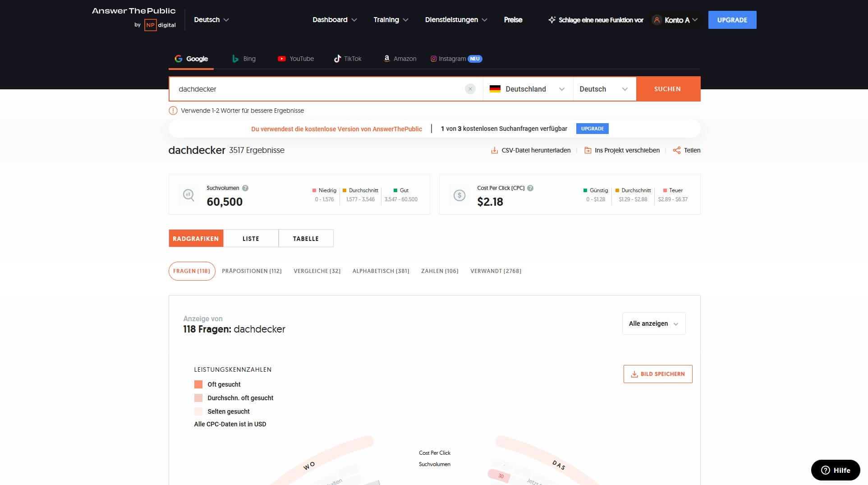
Task: Click Ins Projekt verschieben link
Action: point(622,150)
